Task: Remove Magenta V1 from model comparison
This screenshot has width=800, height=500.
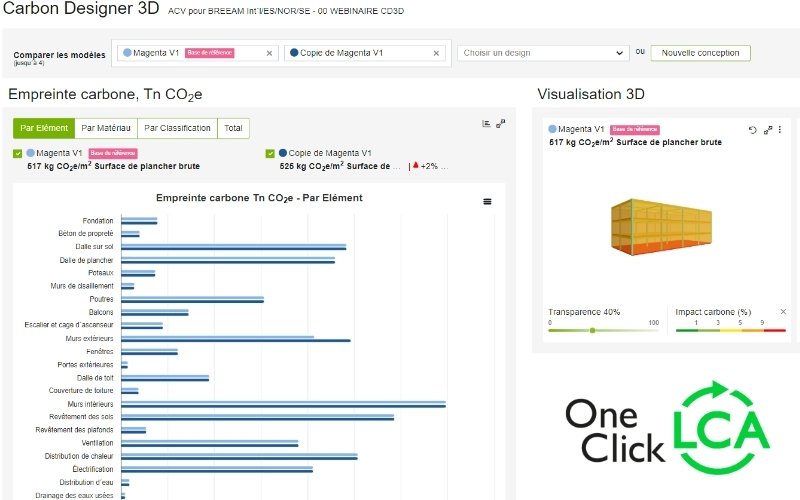Action: pos(269,53)
